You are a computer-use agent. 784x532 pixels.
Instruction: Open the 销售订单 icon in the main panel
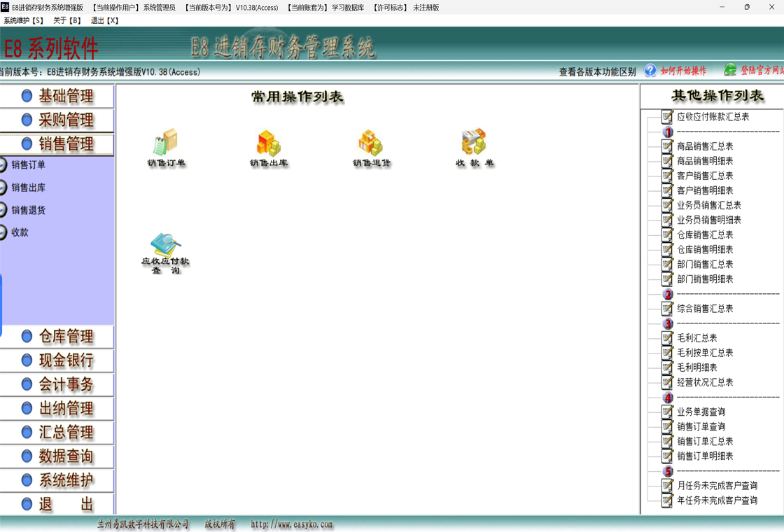coord(166,143)
